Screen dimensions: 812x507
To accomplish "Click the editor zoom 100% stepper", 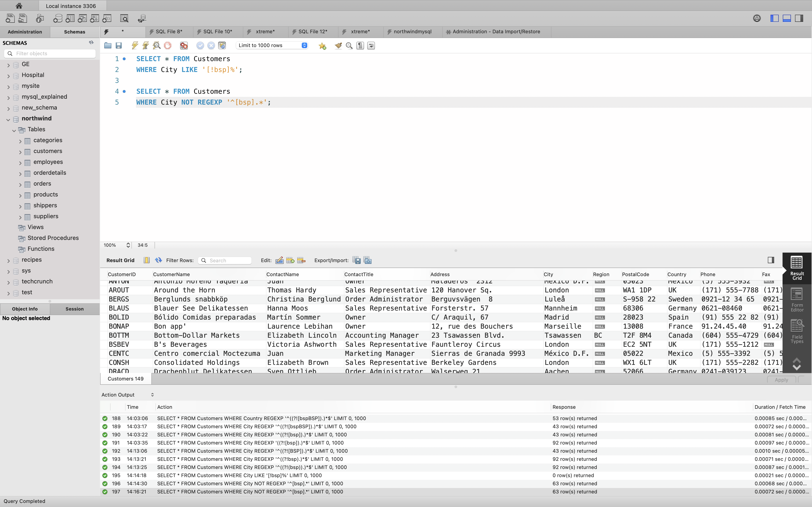I will (x=128, y=245).
